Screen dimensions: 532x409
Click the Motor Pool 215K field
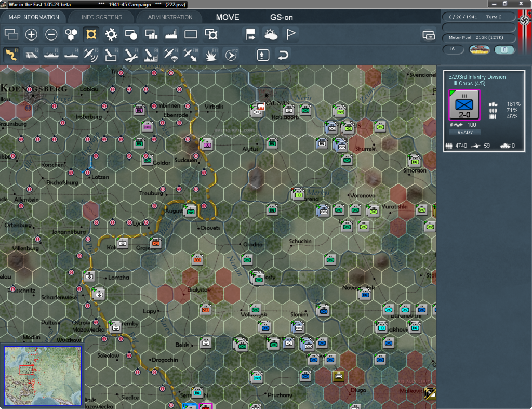tap(478, 37)
